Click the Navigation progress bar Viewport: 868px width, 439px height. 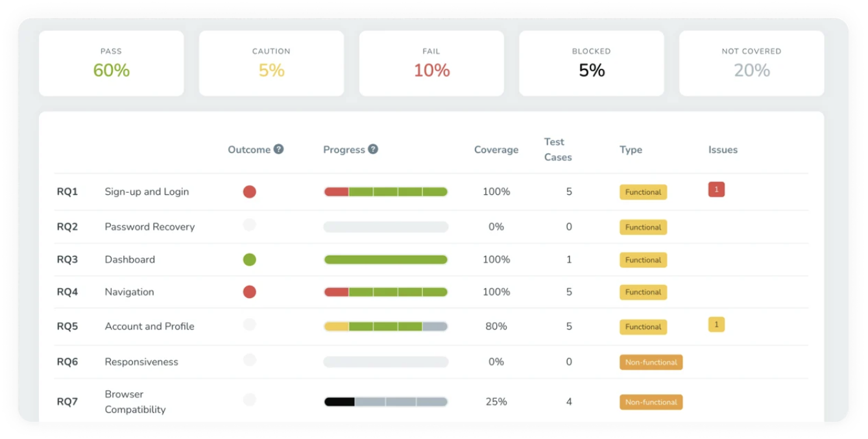(x=386, y=292)
